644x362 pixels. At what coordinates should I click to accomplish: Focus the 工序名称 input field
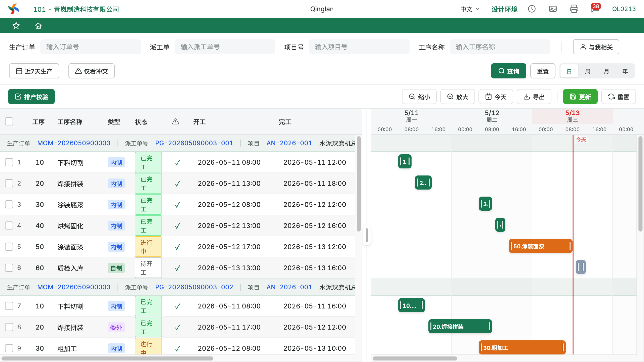click(500, 47)
